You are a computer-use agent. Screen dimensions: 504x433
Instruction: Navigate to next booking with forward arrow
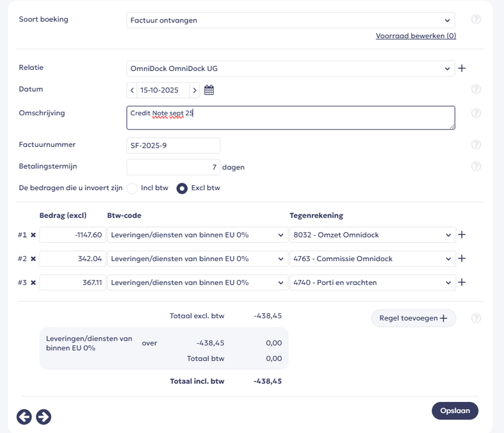coord(44,417)
